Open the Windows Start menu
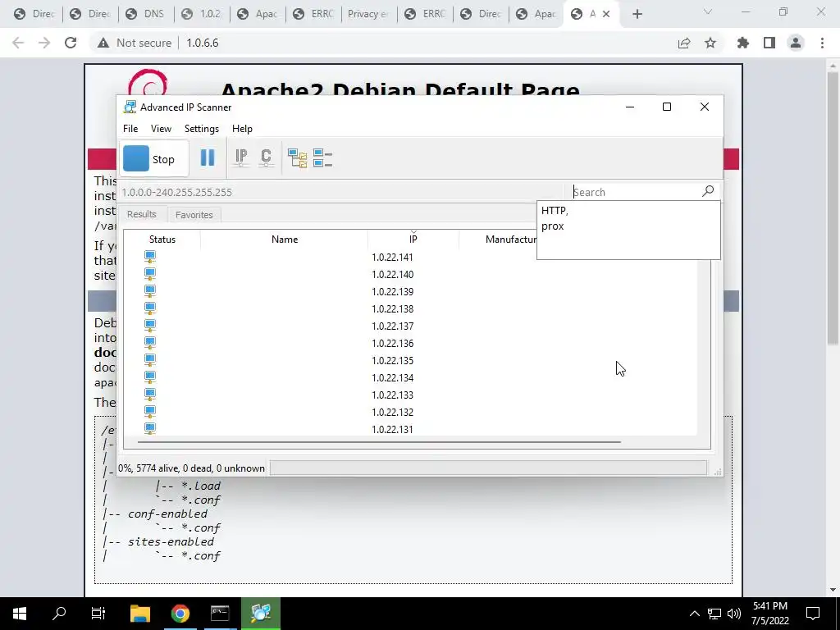Screen dimensions: 840x630 (x=20, y=613)
